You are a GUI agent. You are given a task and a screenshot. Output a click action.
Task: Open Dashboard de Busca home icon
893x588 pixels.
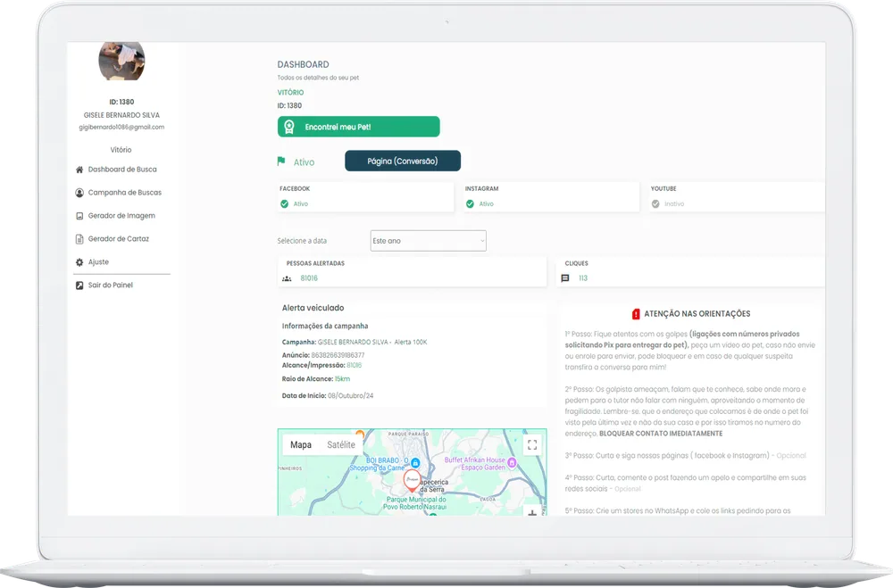(79, 170)
